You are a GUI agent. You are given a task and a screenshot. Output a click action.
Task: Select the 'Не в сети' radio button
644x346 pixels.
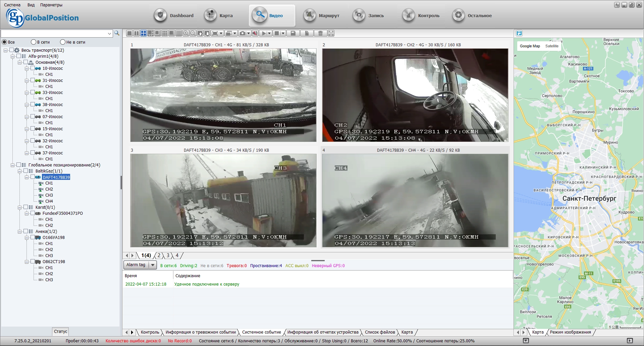62,42
